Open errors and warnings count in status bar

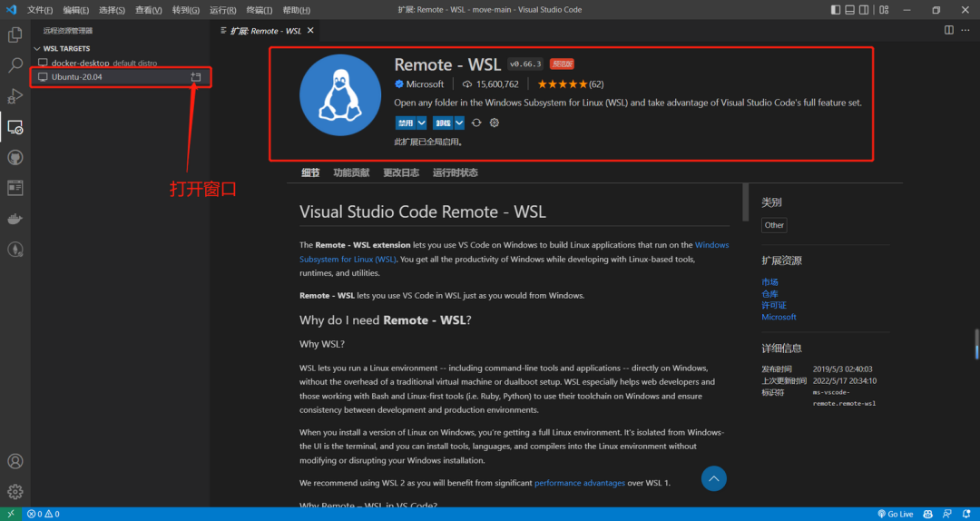pyautogui.click(x=44, y=514)
